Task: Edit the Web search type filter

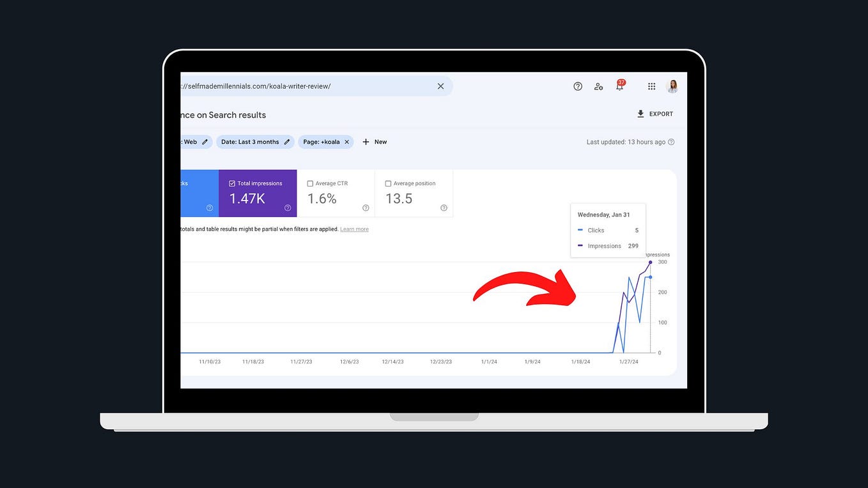Action: coord(205,142)
